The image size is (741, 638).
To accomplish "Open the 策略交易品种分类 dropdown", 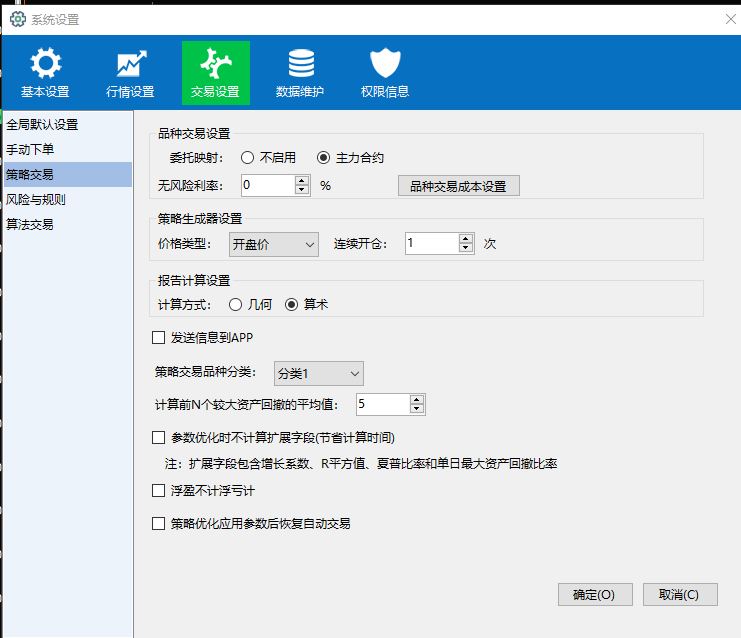I will [x=317, y=373].
